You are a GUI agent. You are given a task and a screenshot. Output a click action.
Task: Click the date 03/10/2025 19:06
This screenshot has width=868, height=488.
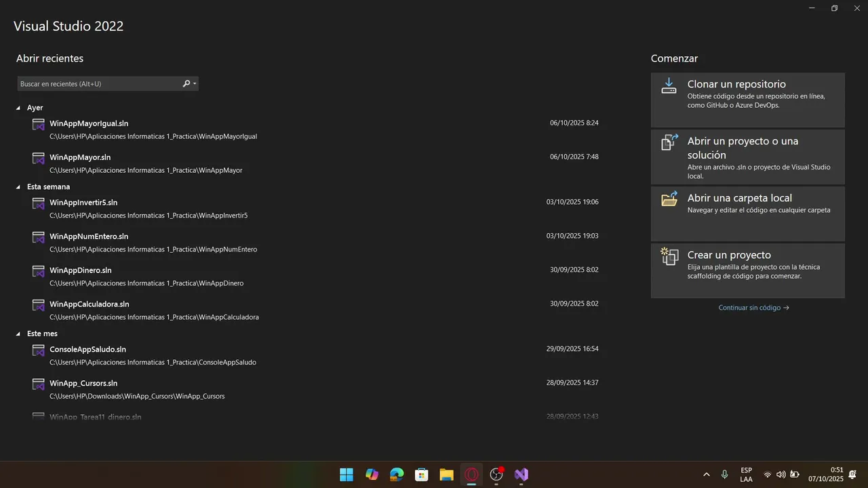572,202
